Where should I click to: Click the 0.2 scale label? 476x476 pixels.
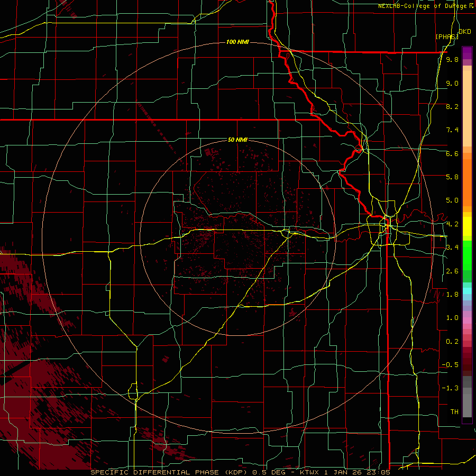coord(452,342)
